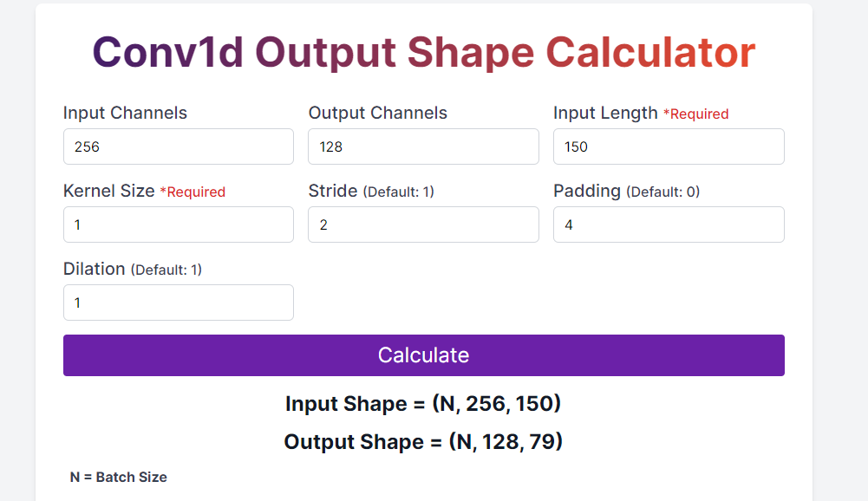Click the Input Length text field
The width and height of the screenshot is (868, 501).
(668, 146)
